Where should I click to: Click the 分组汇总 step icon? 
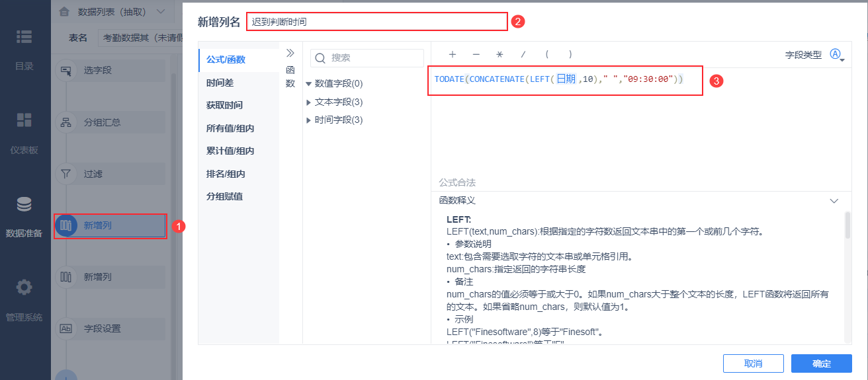point(66,122)
